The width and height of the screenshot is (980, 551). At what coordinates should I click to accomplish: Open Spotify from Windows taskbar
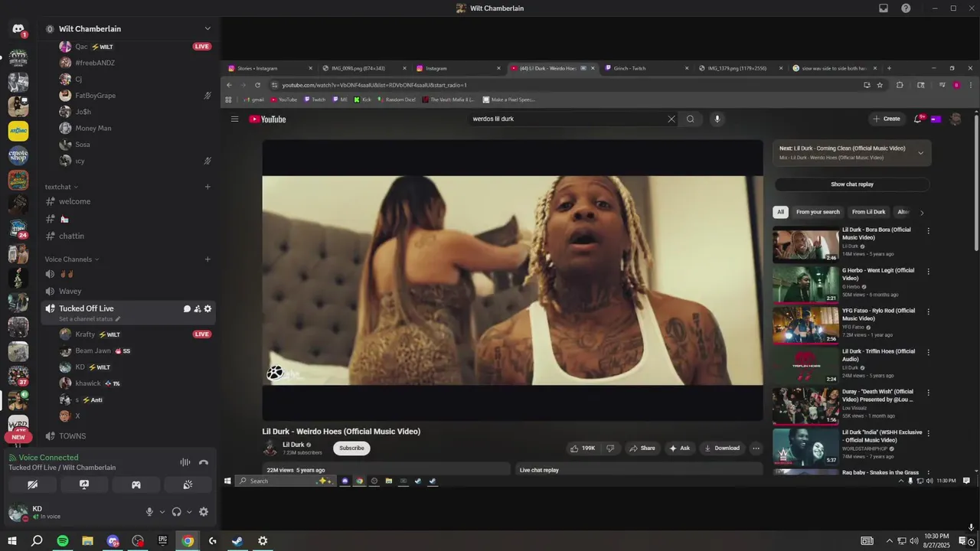pyautogui.click(x=62, y=541)
